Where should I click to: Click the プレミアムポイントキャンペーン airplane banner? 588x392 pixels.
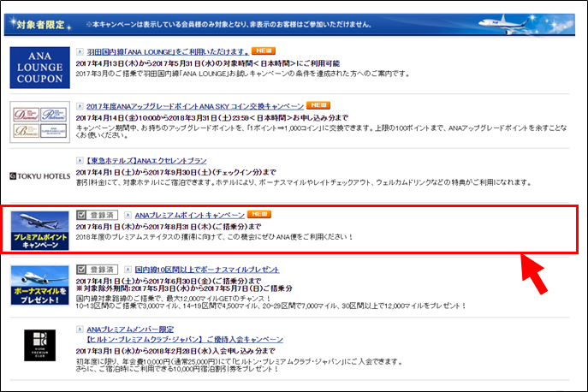pyautogui.click(x=39, y=231)
